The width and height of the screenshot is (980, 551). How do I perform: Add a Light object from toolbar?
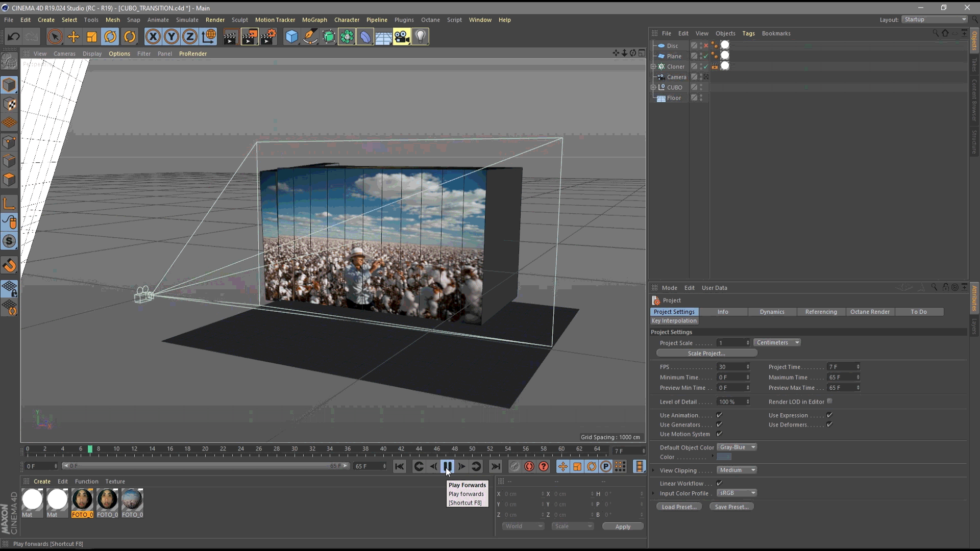[420, 37]
